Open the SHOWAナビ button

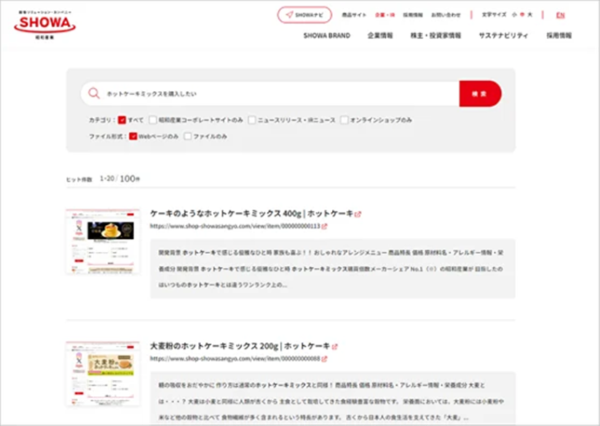(x=305, y=15)
